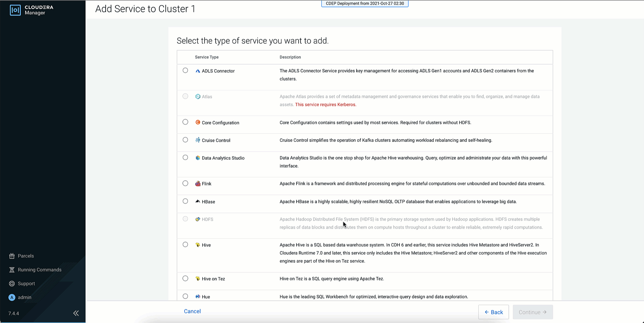Click the Core Configuration service icon
This screenshot has width=644, height=323.
click(x=198, y=122)
